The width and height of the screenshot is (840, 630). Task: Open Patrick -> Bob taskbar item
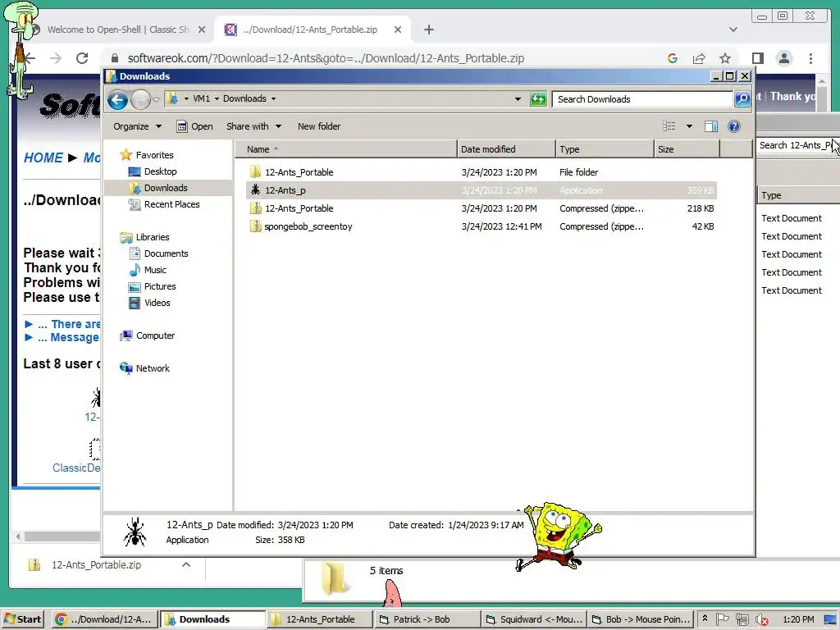point(427,619)
